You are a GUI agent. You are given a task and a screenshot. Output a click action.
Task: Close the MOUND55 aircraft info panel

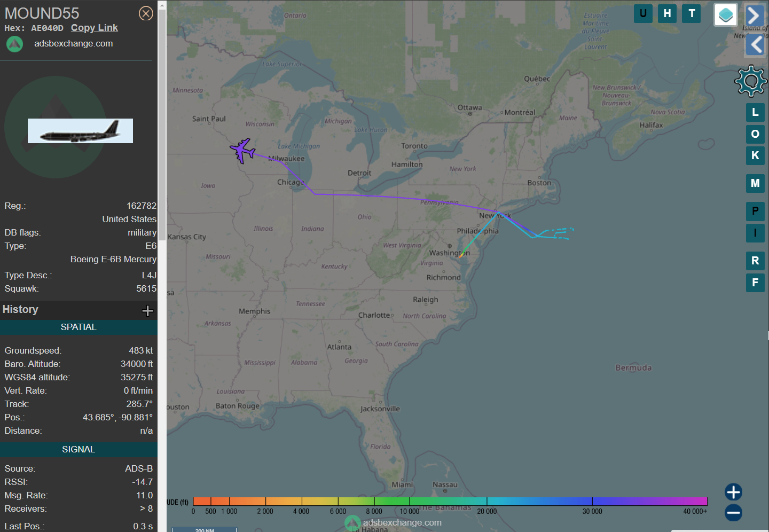tap(146, 13)
